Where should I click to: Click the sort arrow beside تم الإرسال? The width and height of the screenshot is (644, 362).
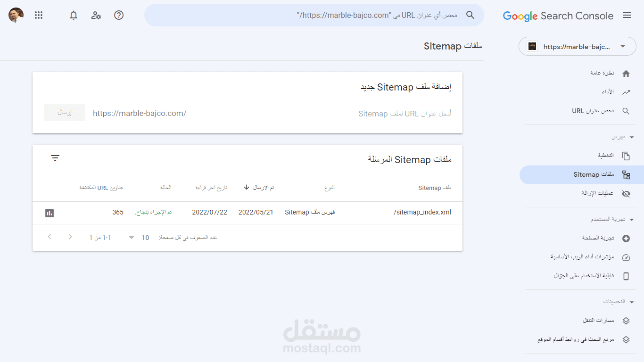(247, 187)
